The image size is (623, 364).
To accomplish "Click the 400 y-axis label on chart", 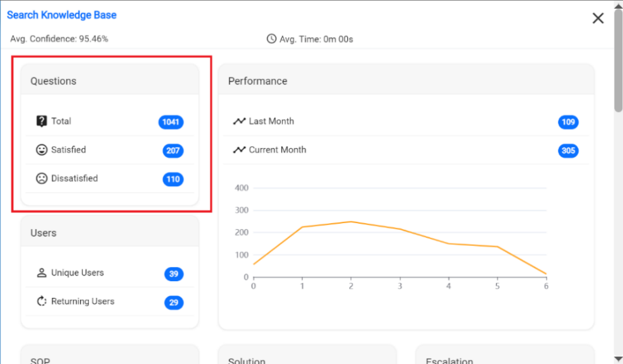I will pos(241,188).
